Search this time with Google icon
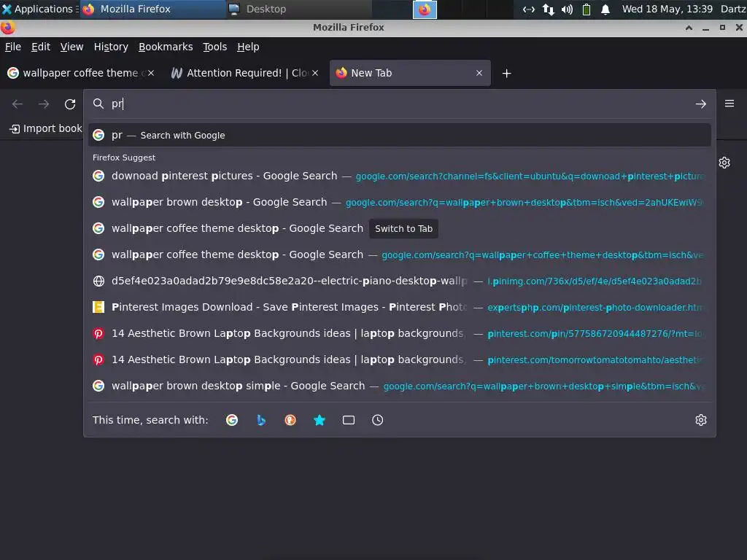 tap(232, 420)
